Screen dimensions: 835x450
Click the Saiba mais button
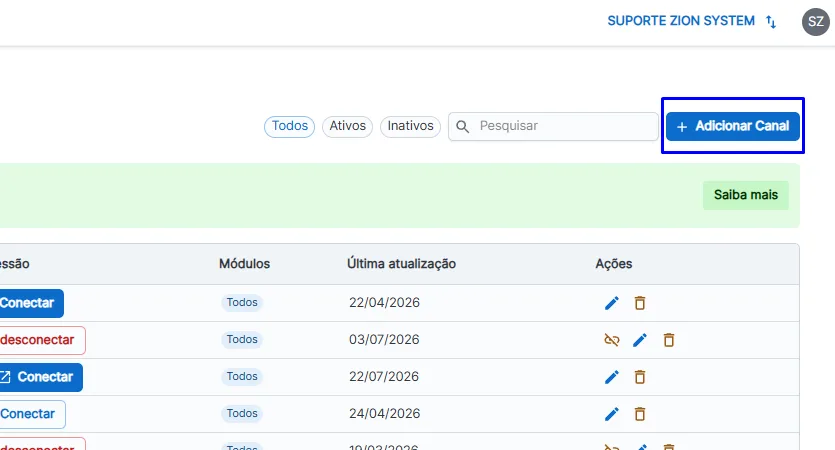click(x=746, y=195)
